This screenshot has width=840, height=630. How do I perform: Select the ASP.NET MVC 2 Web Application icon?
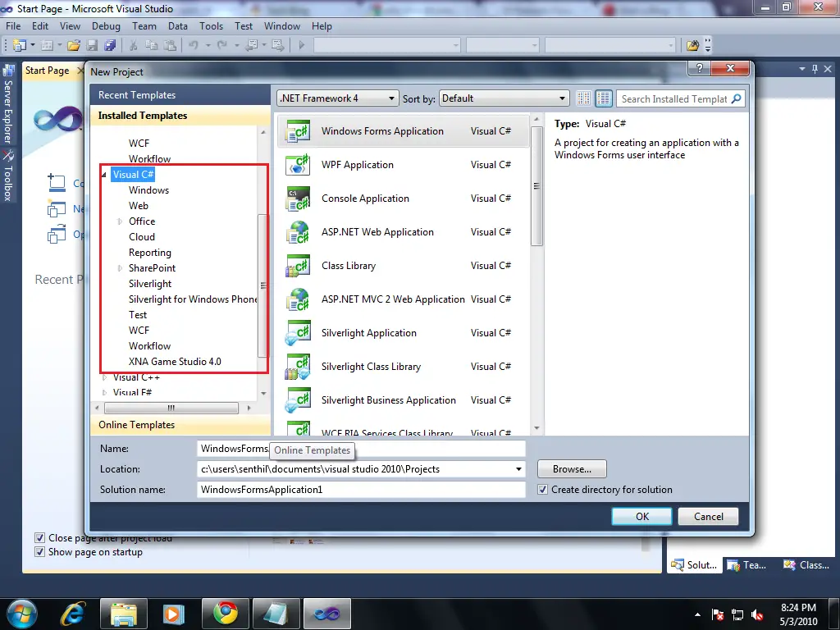[297, 299]
